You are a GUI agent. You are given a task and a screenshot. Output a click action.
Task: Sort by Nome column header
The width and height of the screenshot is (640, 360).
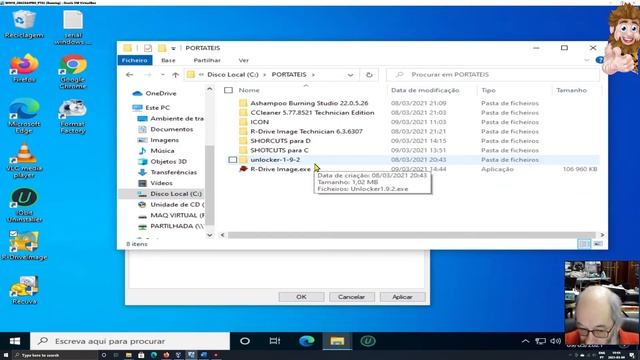pos(249,90)
